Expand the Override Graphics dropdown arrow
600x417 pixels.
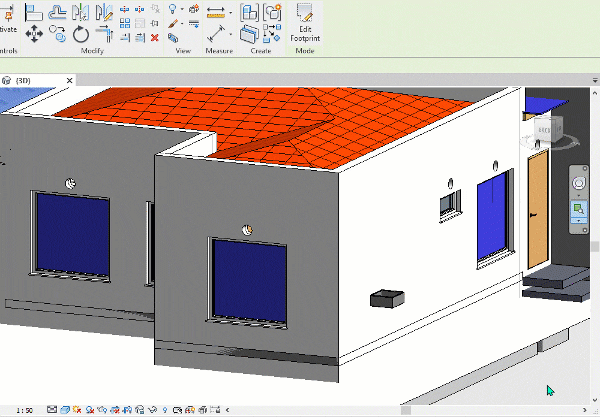pyautogui.click(x=182, y=24)
